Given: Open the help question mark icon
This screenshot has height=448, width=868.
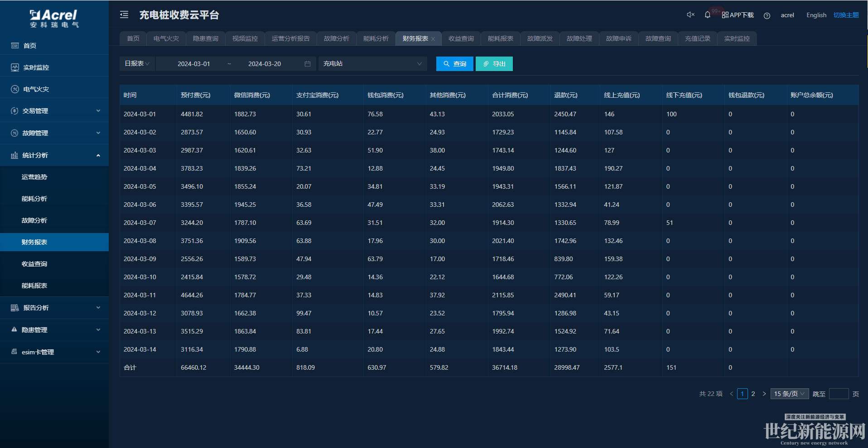Looking at the screenshot, I should click(x=767, y=15).
